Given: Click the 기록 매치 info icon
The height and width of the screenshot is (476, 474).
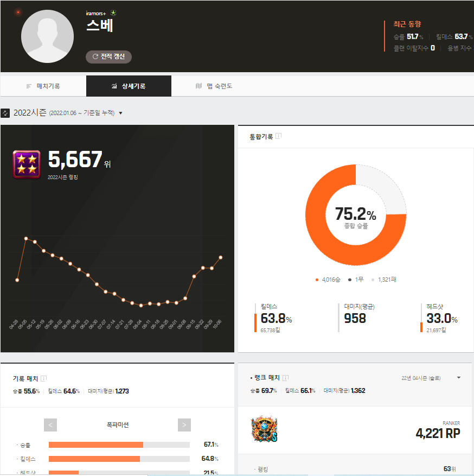Looking at the screenshot, I should 44,378.
